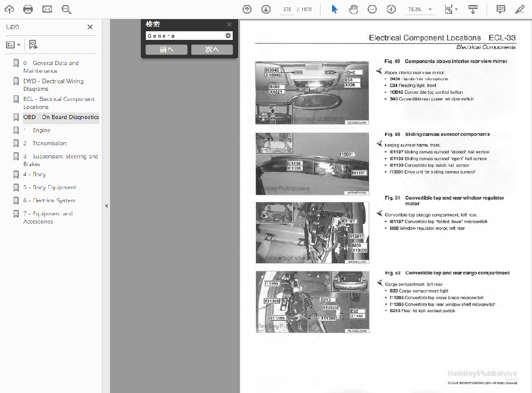Viewport: 532px width, 393px height.
Task: Go to next page arrow
Action: [x=265, y=9]
